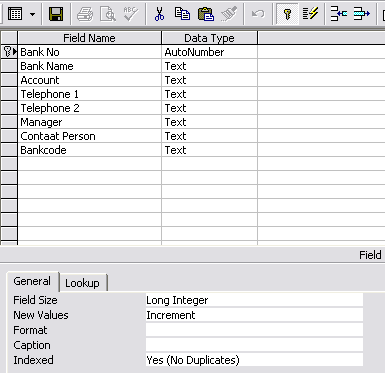Click the Data Type column header
This screenshot has height=373, width=385.
click(209, 38)
